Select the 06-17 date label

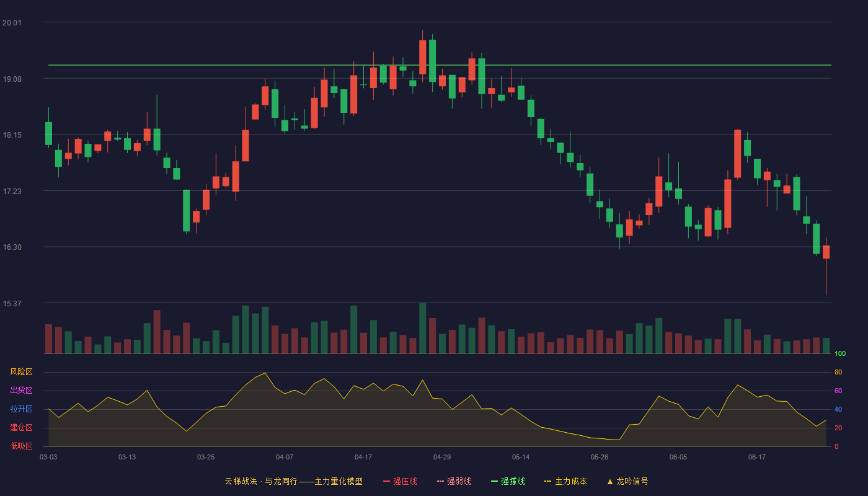pos(757,457)
